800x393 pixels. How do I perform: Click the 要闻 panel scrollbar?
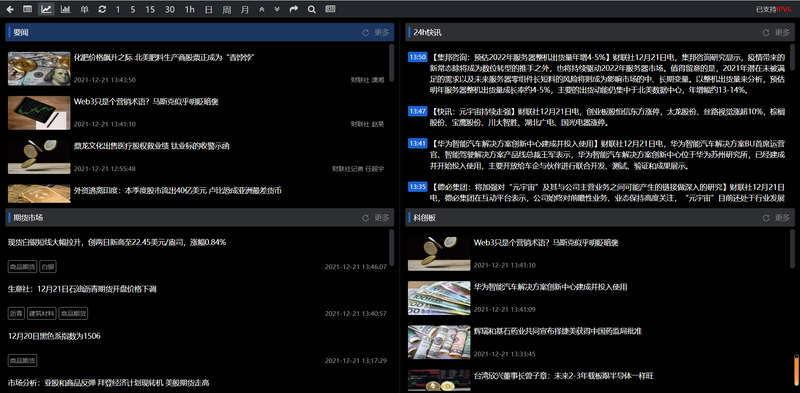tap(392, 63)
